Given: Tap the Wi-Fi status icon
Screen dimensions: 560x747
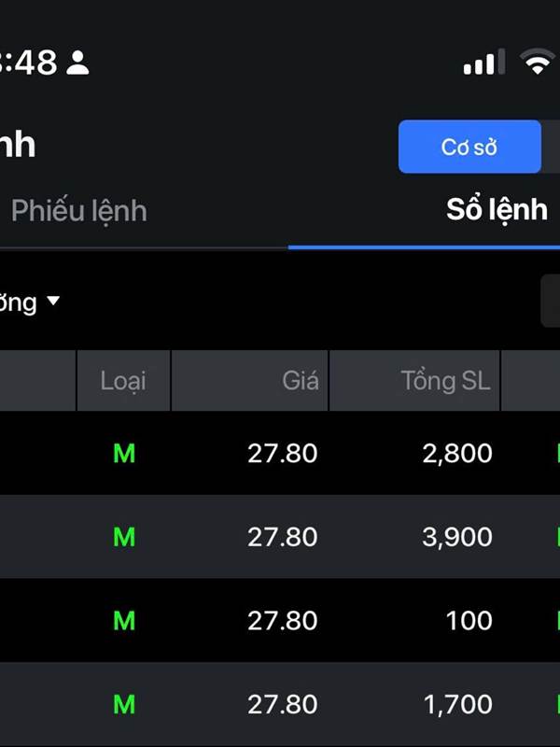Looking at the screenshot, I should (539, 63).
